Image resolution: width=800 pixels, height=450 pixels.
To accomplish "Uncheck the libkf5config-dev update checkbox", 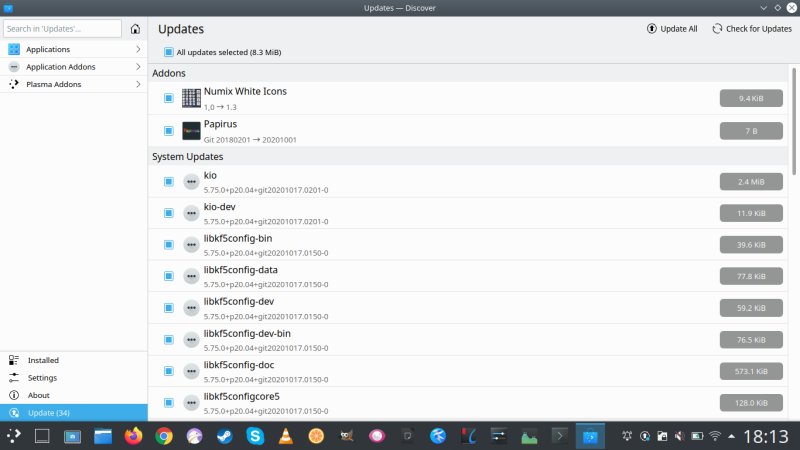I will tap(168, 308).
